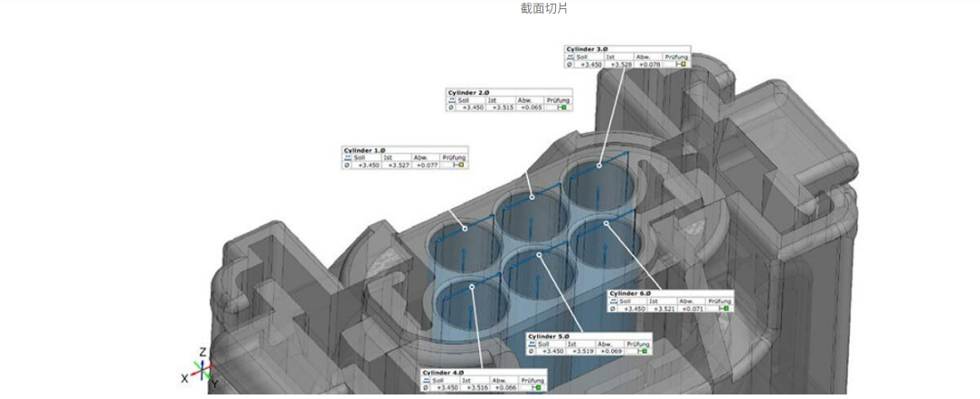The height and width of the screenshot is (399, 980).
Task: Select the Cylinder 2.Ø label title
Action: (468, 92)
